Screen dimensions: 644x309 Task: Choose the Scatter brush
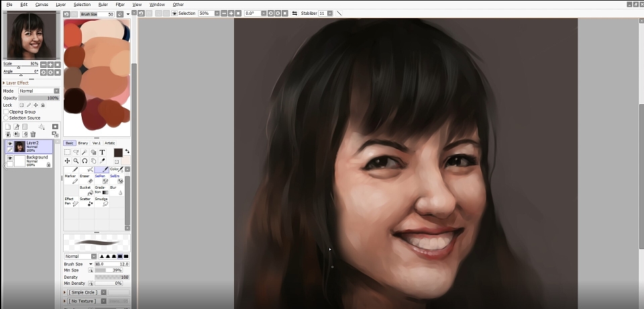(x=87, y=202)
